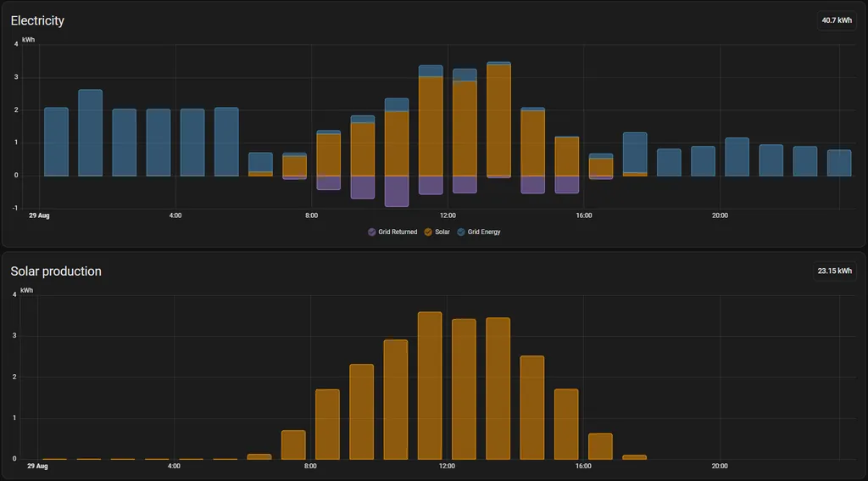
Task: Click the 4:00 label in Solar production chart
Action: pos(175,466)
